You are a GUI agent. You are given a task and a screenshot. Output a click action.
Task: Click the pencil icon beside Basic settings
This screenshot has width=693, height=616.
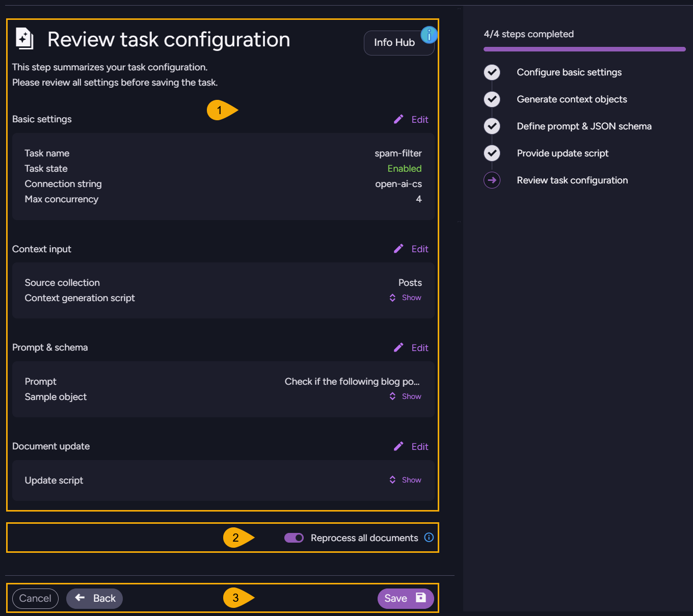point(398,119)
